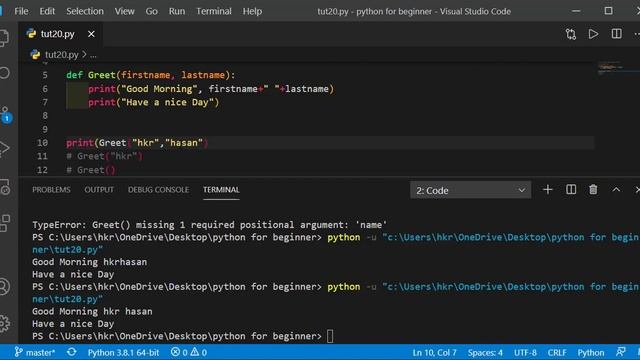This screenshot has width=640, height=360.
Task: Open Source Control view with badge
Action: tap(6, 115)
